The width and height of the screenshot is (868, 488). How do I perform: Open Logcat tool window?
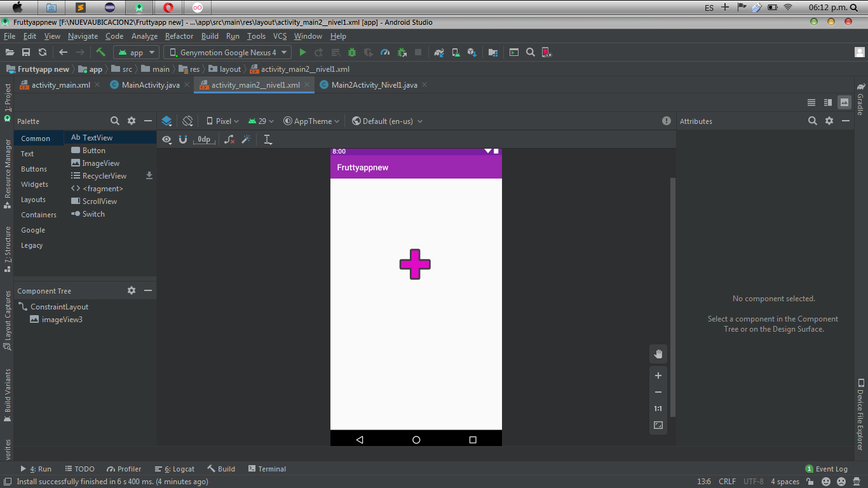[x=175, y=469]
